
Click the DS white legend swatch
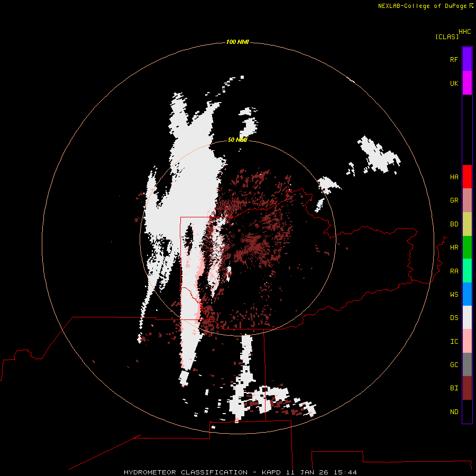coord(467,317)
